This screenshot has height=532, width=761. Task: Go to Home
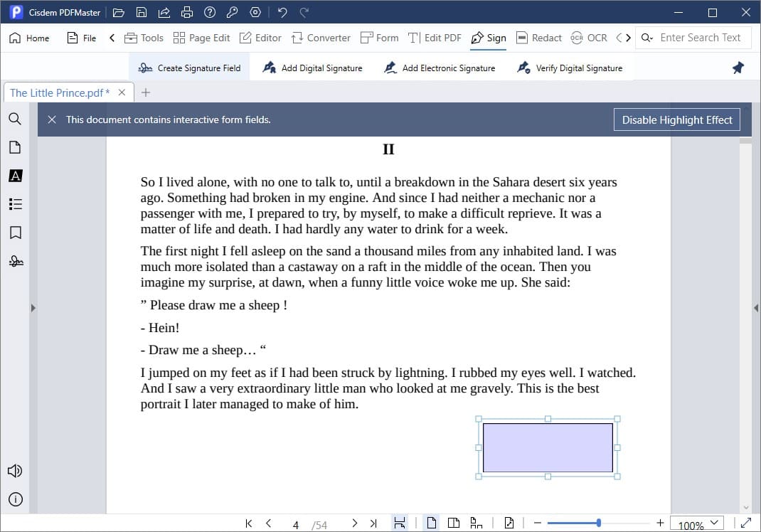[x=29, y=38]
